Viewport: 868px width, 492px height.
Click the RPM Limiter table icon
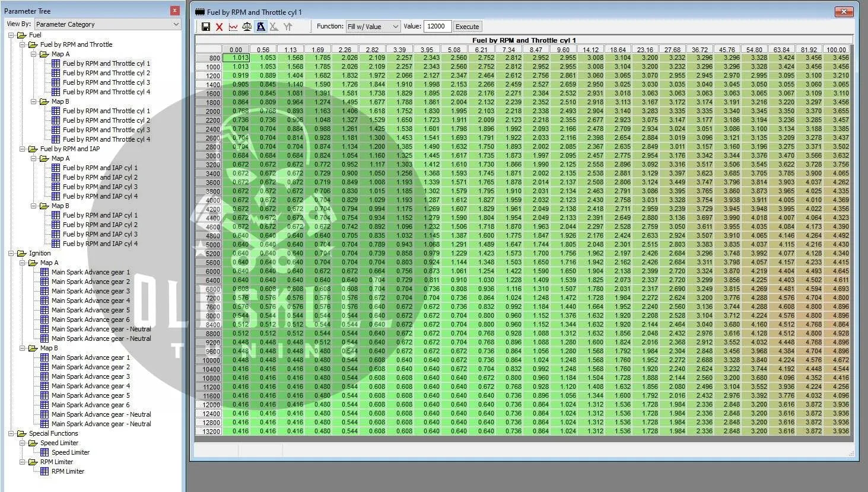pyautogui.click(x=44, y=471)
